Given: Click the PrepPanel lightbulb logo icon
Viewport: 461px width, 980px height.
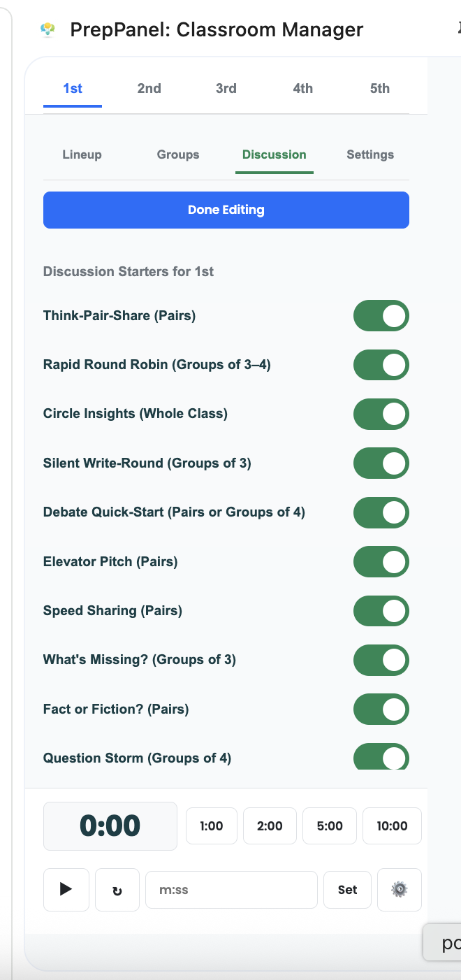Looking at the screenshot, I should 47,29.
